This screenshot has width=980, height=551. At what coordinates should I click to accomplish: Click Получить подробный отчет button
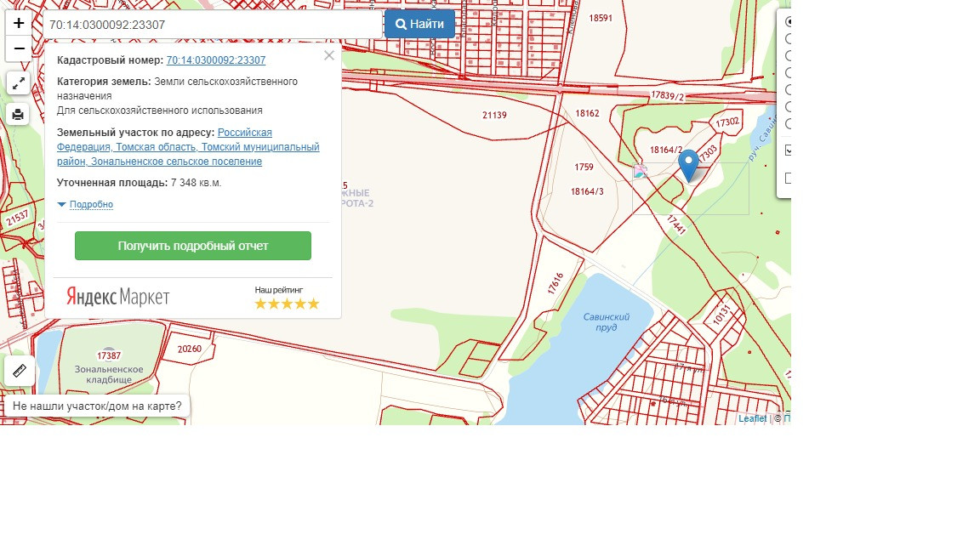pyautogui.click(x=193, y=246)
